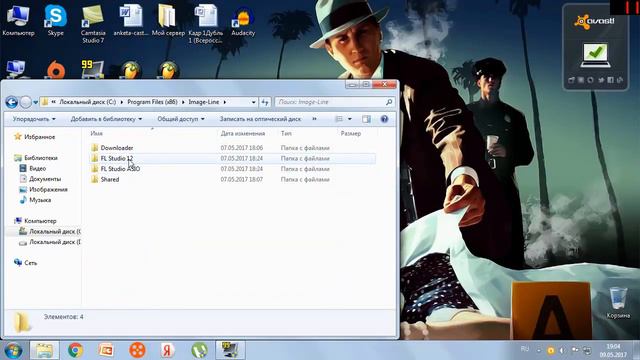Open the Мой сервер desktop folder
640x360 pixels.
coord(168,20)
